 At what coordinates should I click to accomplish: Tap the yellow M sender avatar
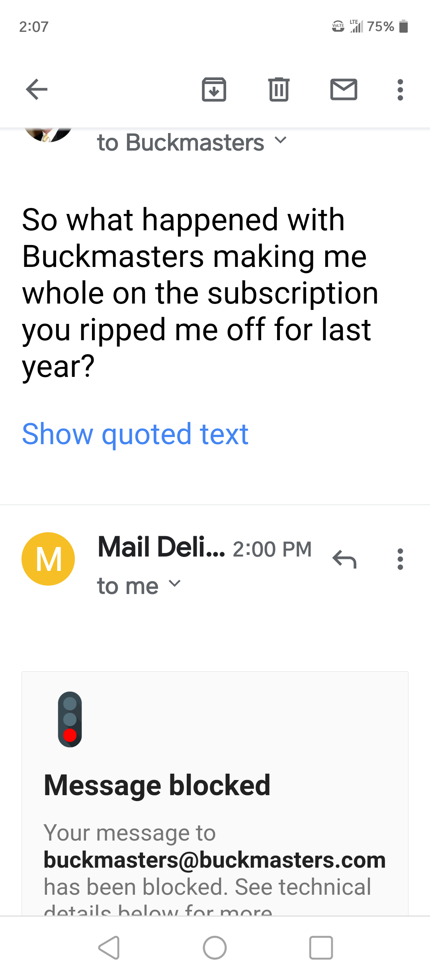(48, 559)
